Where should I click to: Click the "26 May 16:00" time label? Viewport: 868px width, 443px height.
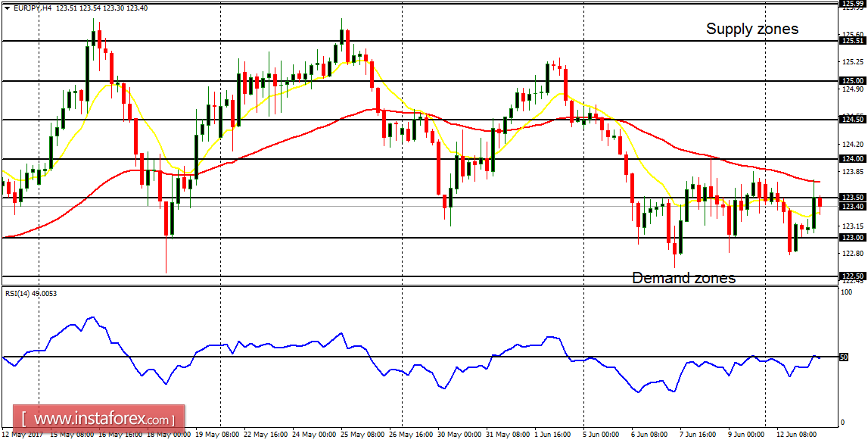pos(412,435)
